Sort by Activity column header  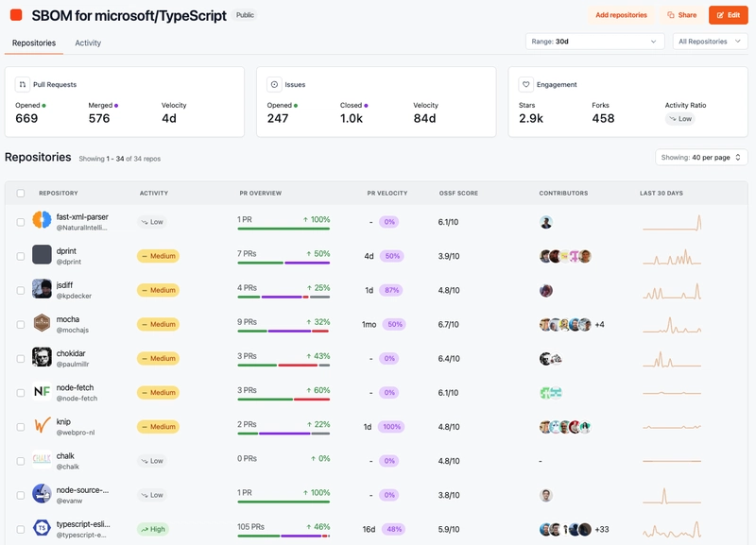click(154, 194)
